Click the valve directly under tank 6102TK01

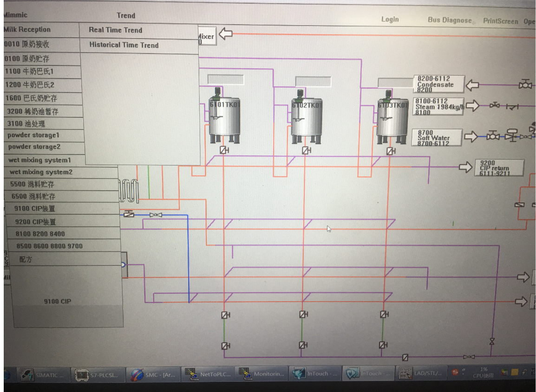tap(306, 150)
